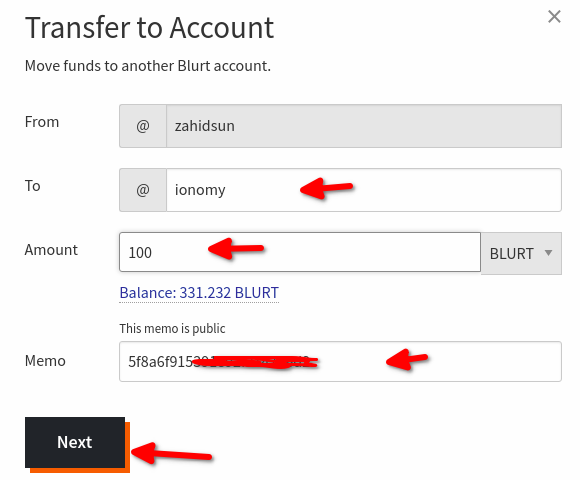Screen dimensions: 580x480
Task: Select the Memo text field
Action: (x=340, y=362)
